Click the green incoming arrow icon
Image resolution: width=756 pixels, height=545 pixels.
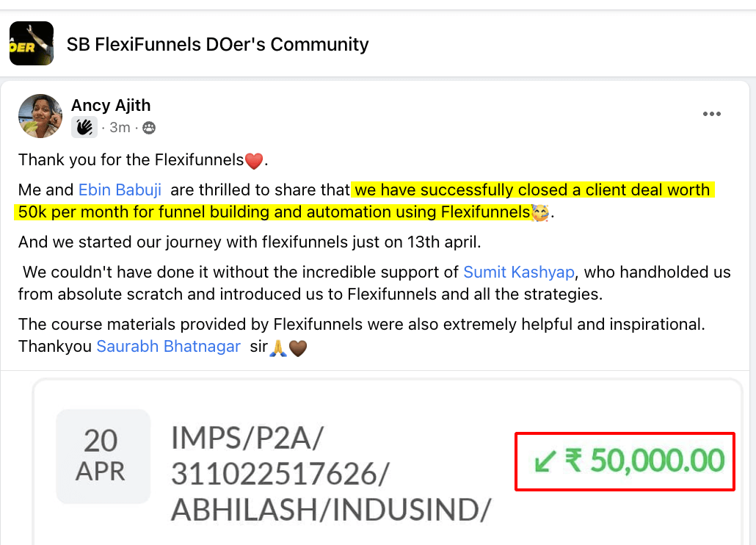[545, 461]
